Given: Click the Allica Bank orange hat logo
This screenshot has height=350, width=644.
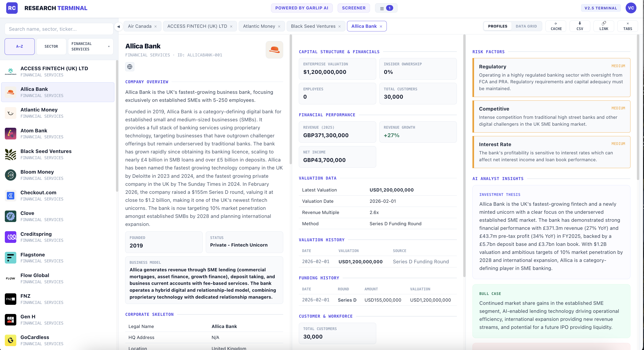Looking at the screenshot, I should point(274,50).
